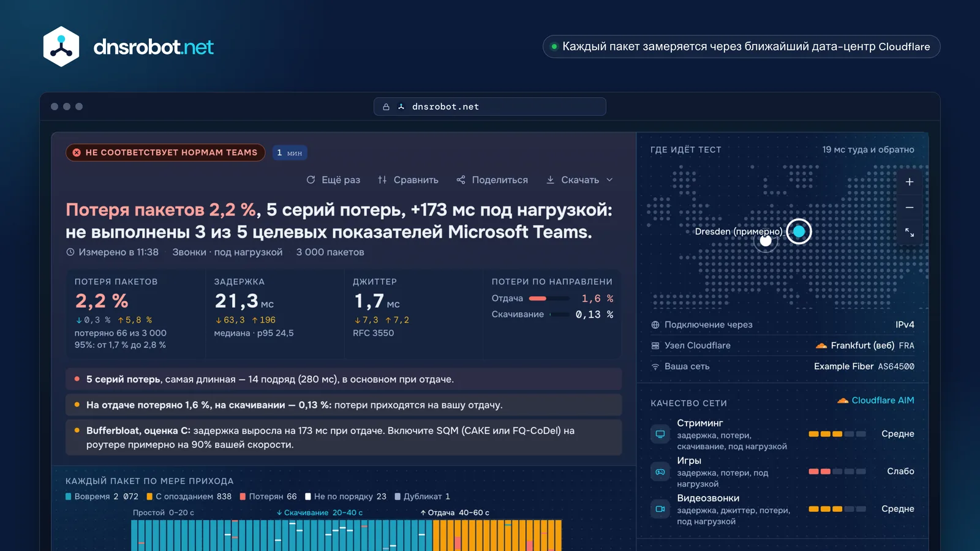Toggle the Не по порядку legend item
The height and width of the screenshot is (551, 980).
345,497
